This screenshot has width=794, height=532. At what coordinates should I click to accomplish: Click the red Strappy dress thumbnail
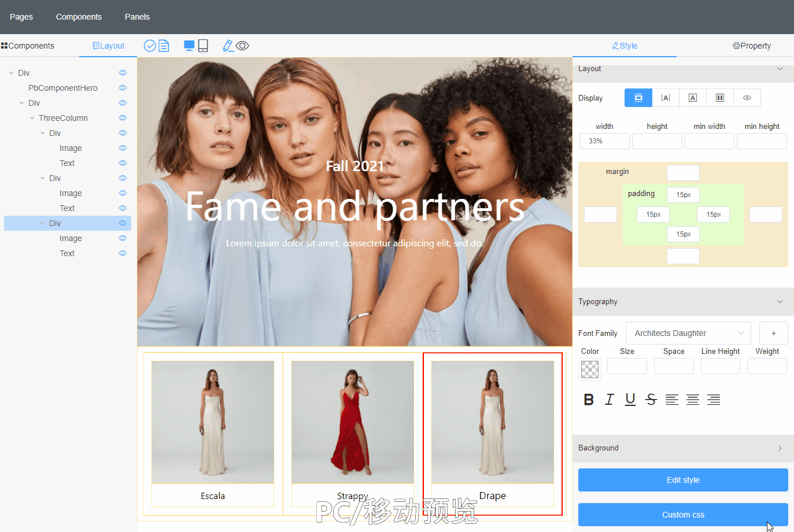pyautogui.click(x=353, y=422)
